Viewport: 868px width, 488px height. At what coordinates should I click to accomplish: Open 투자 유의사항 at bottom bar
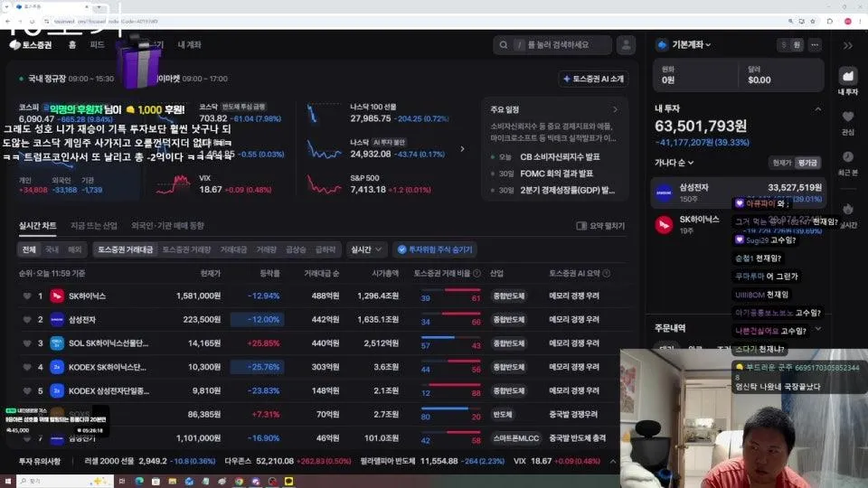39,461
